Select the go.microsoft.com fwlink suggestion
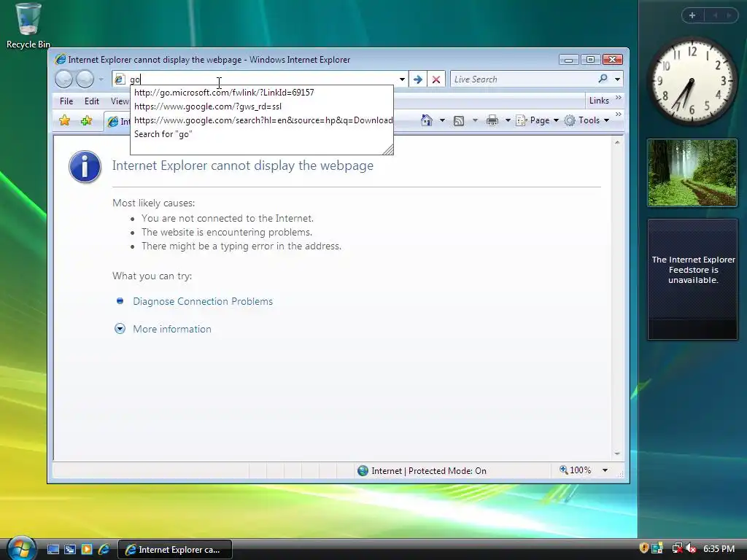 point(262,93)
